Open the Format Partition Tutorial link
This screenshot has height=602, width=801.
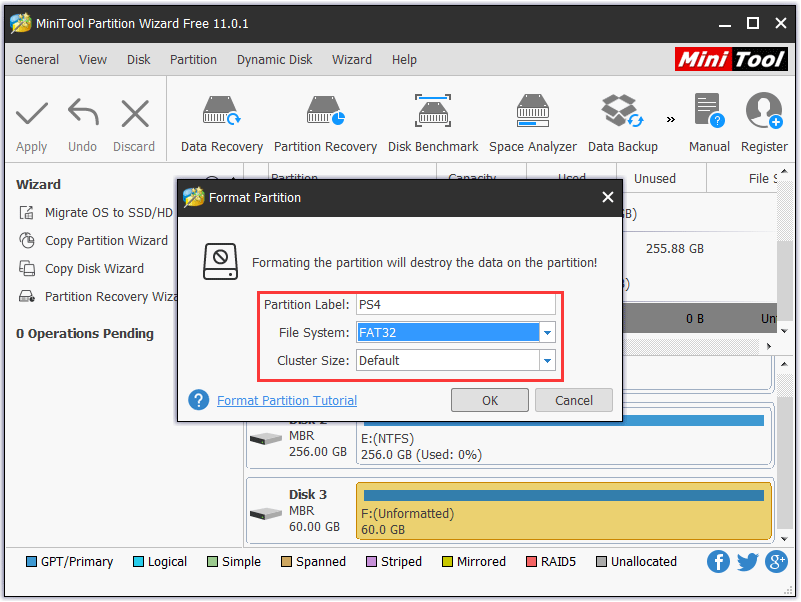(287, 400)
